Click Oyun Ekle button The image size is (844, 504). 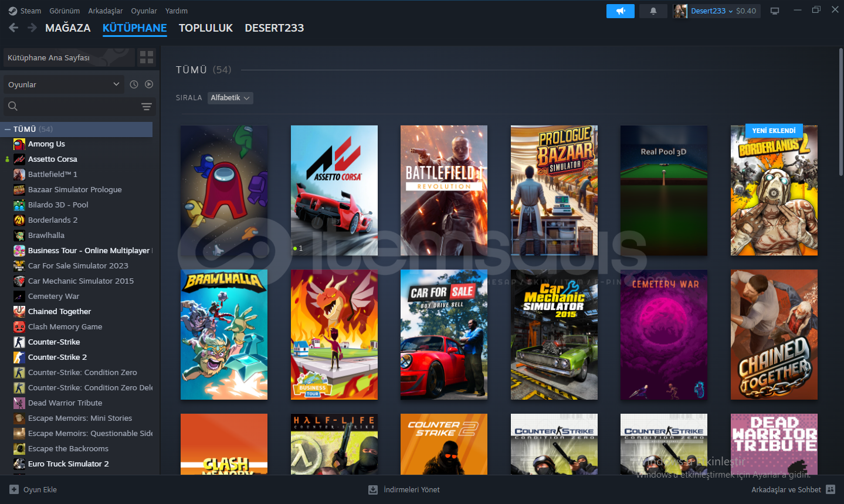point(33,489)
